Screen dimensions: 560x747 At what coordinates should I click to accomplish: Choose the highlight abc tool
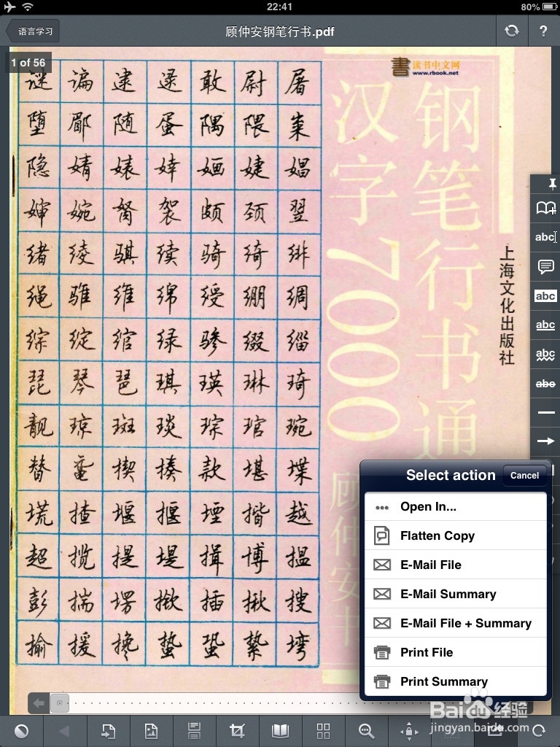click(545, 296)
